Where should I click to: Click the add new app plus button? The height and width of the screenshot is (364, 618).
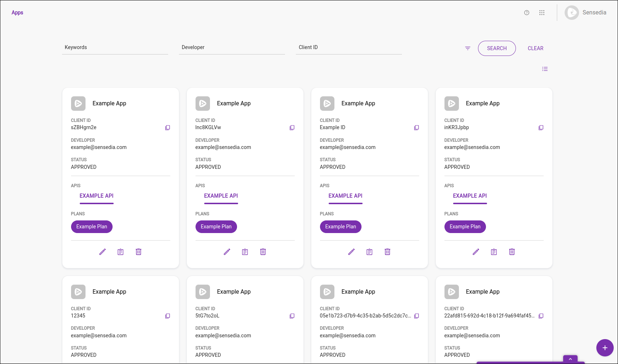click(605, 348)
